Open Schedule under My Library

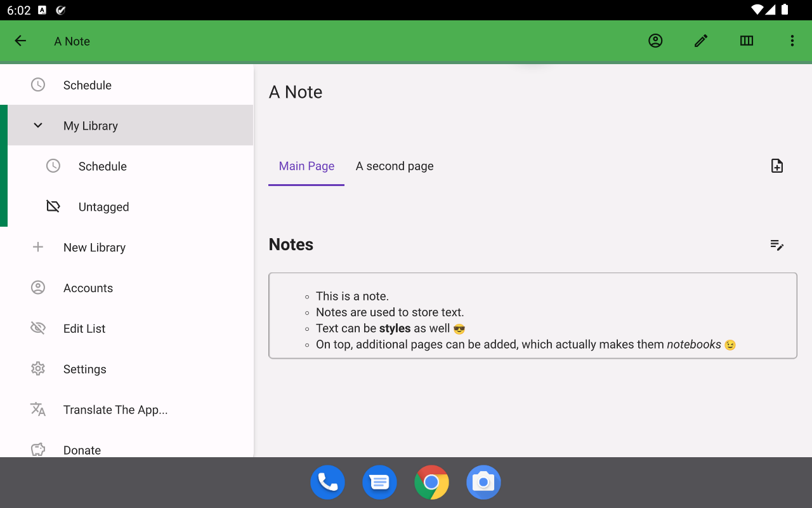point(102,166)
